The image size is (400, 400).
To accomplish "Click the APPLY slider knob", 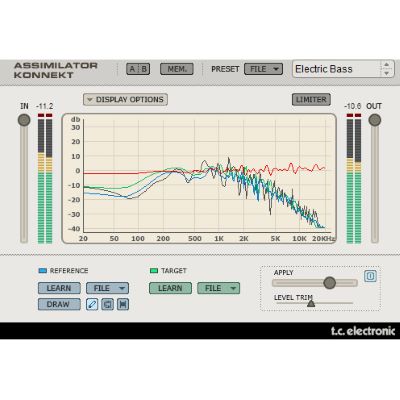I will [330, 283].
